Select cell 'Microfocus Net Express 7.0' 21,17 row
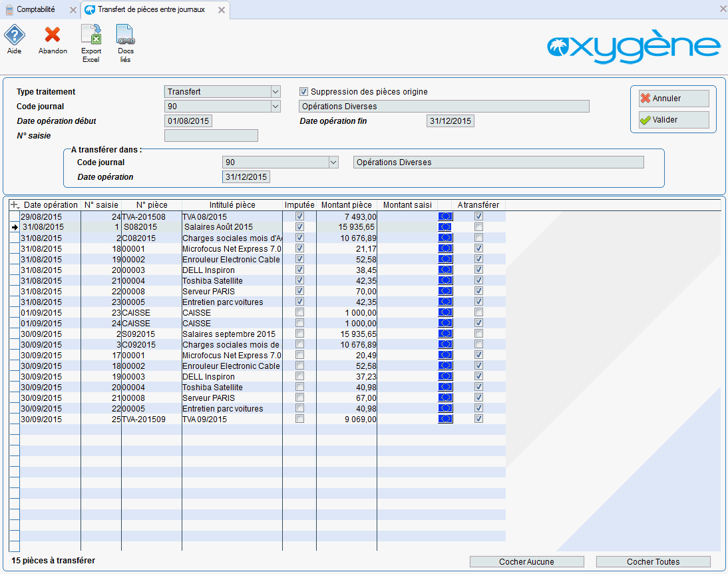Viewport: 728px width, 574px height. coord(232,248)
